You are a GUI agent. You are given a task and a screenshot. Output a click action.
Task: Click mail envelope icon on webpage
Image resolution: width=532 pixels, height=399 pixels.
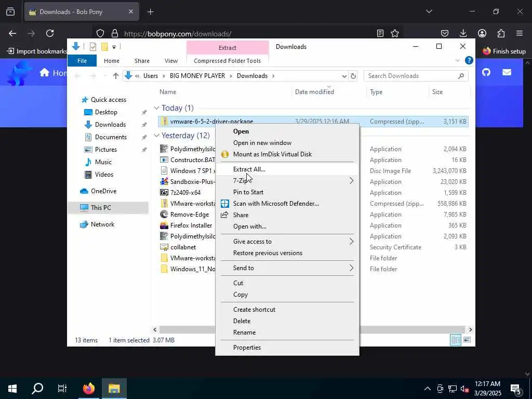(x=507, y=72)
